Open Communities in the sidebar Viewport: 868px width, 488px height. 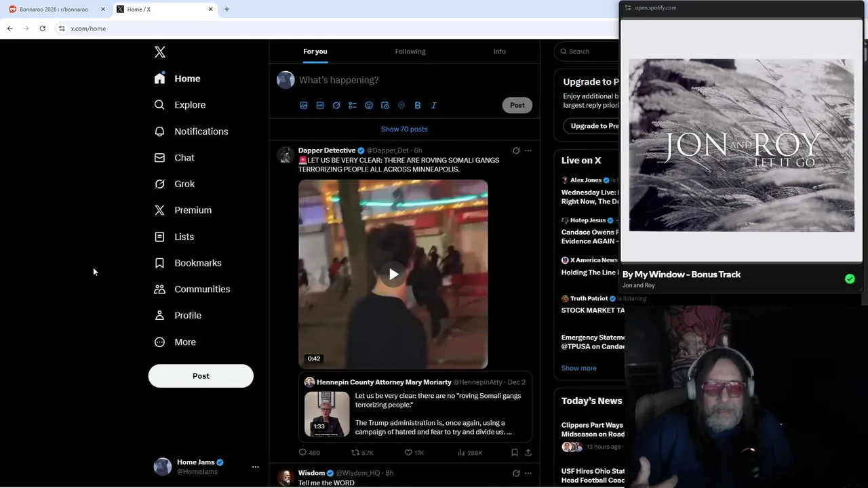click(x=192, y=289)
